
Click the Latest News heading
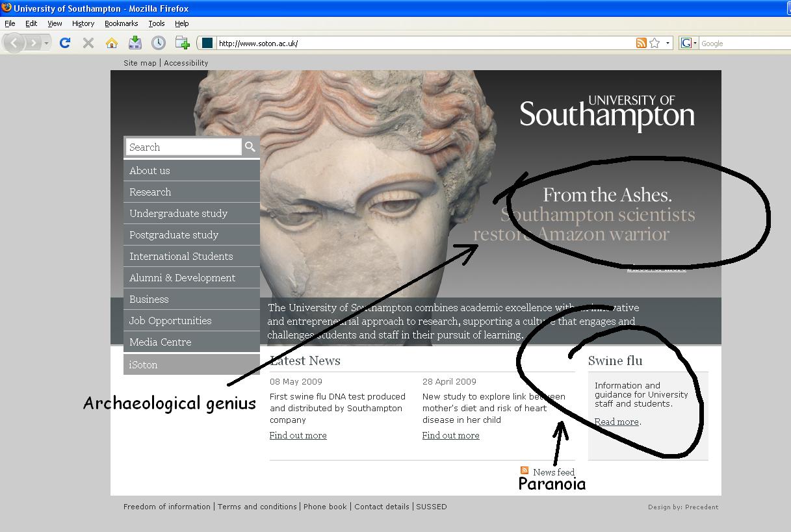click(x=305, y=361)
